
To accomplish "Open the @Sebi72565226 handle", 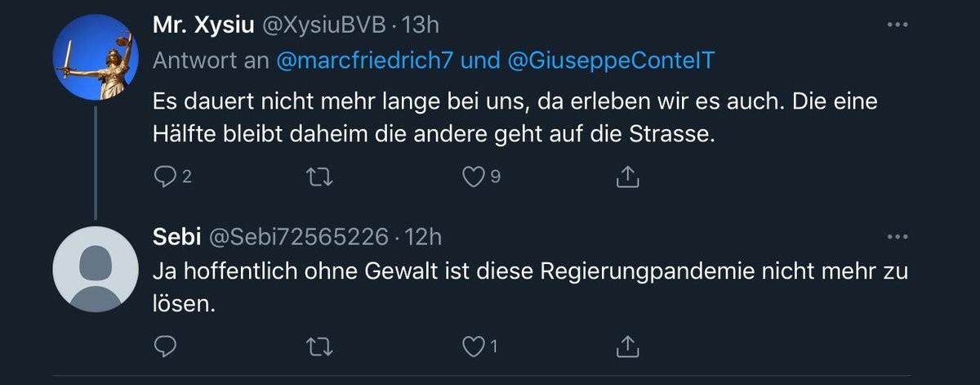I will 300,237.
